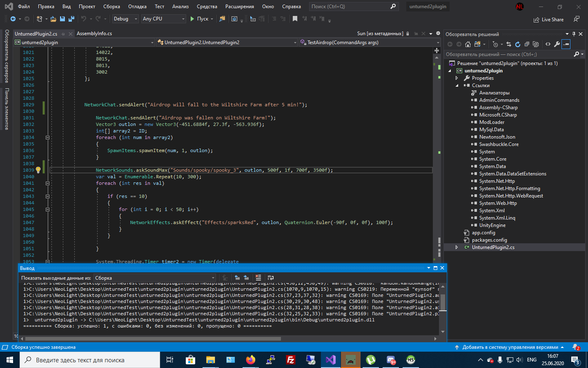Collapse the Ссылки references node
Viewport: 588px width, 368px height.
point(457,85)
